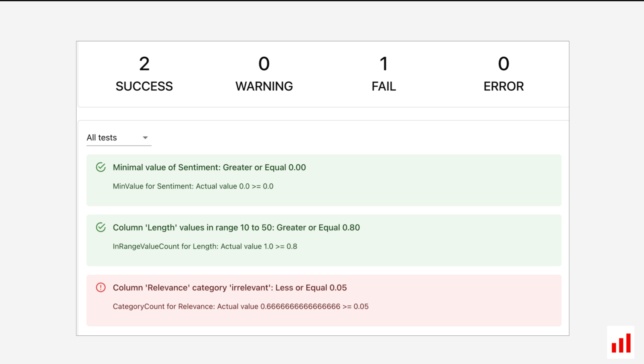644x364 pixels.
Task: Click the error count number 0
Action: click(x=503, y=64)
